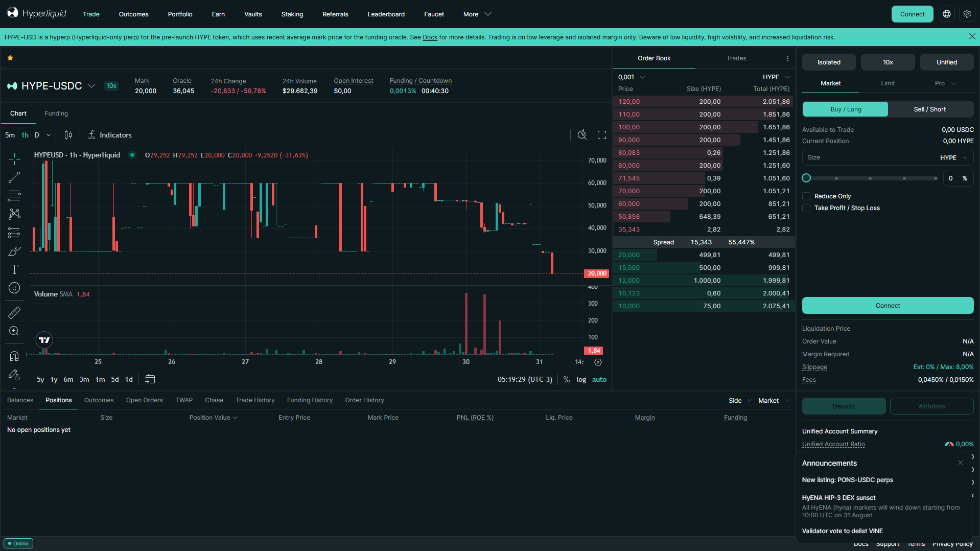Select the crosshair cursor tool
This screenshot has height=551, width=980.
(14, 159)
